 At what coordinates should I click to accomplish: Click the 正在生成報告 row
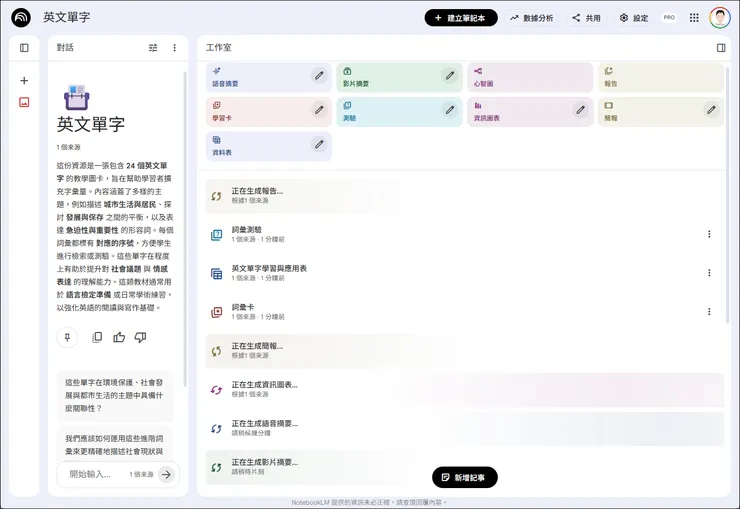[464, 196]
